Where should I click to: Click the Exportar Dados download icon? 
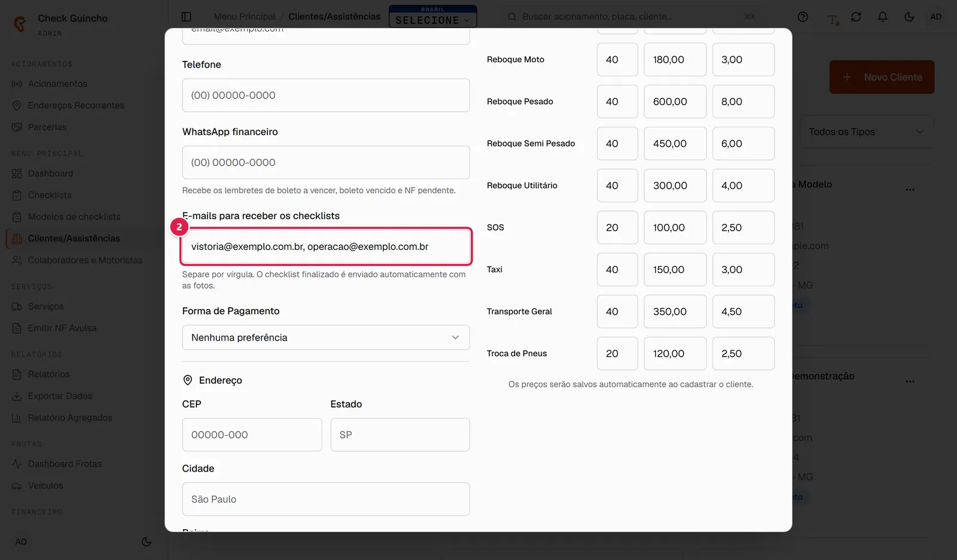(17, 396)
